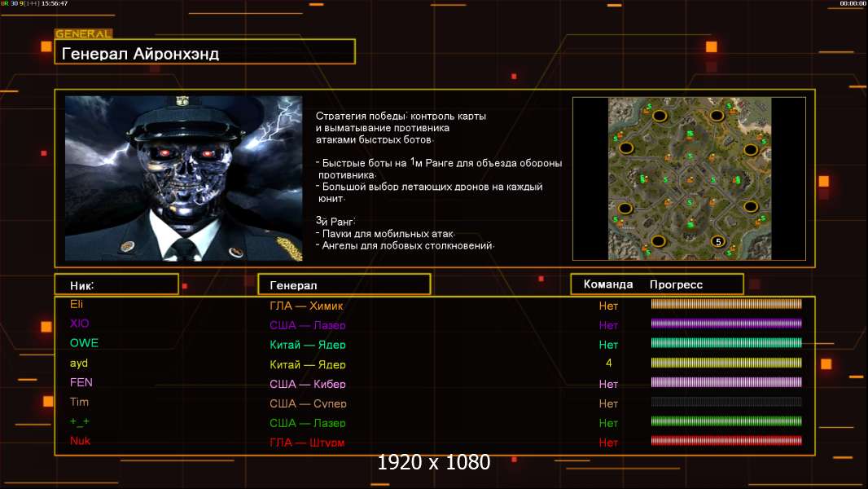Click the orange building icon at map center
The width and height of the screenshot is (868, 489).
tap(690, 178)
